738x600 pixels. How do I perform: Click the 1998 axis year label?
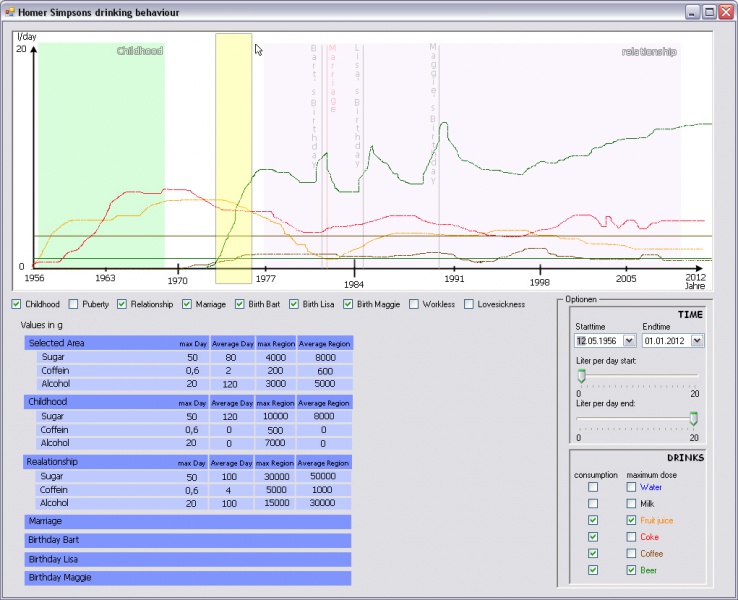[x=539, y=282]
